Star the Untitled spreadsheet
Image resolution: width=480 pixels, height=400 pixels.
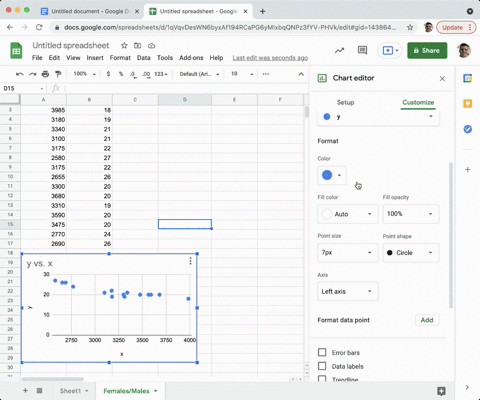pos(124,46)
